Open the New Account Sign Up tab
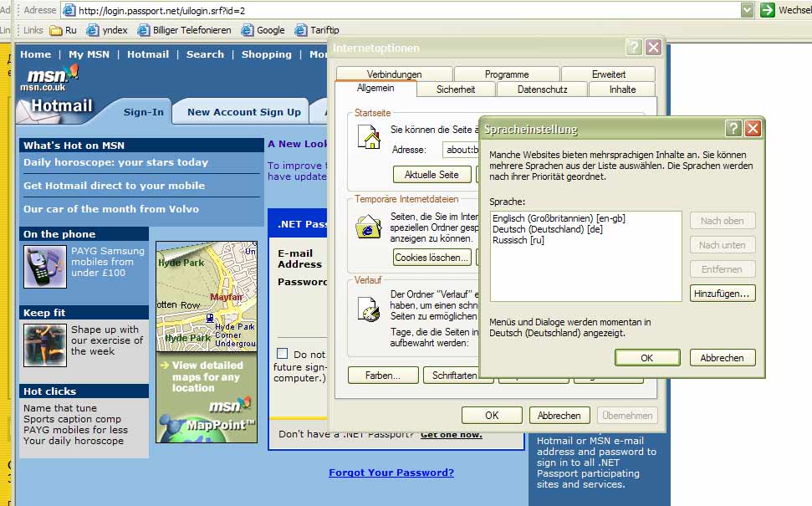The height and width of the screenshot is (506, 812). (244, 112)
